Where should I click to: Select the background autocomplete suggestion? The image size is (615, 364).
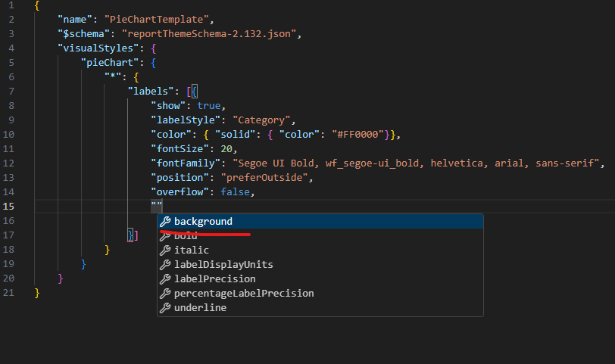tap(320, 222)
